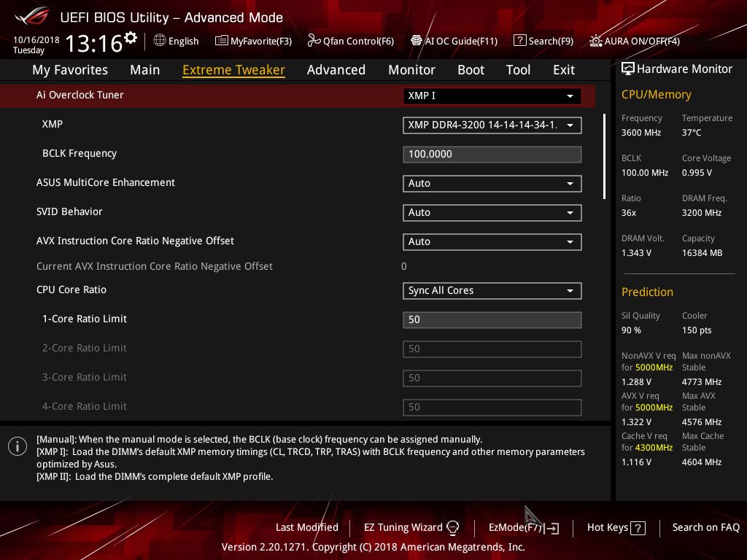Viewport: 747px width, 560px height.
Task: Open ASUS MultiCore Enhancement dropdown
Action: [492, 183]
